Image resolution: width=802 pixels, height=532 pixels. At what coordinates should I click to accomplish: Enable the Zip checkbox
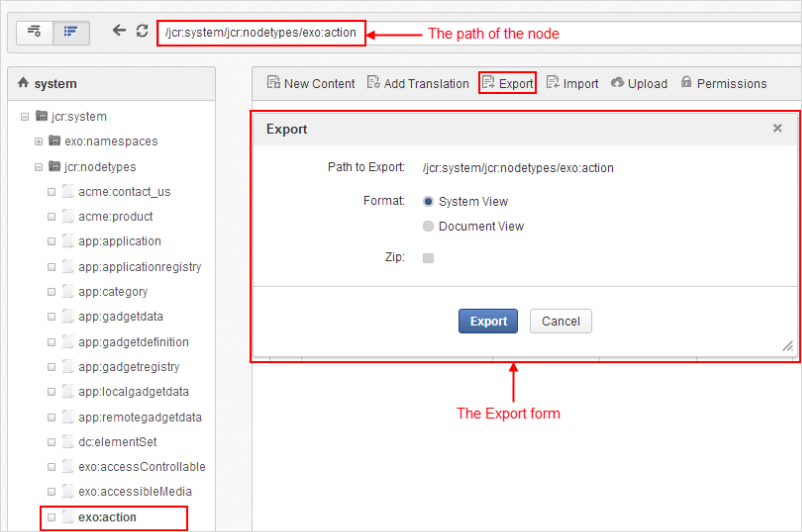point(428,258)
